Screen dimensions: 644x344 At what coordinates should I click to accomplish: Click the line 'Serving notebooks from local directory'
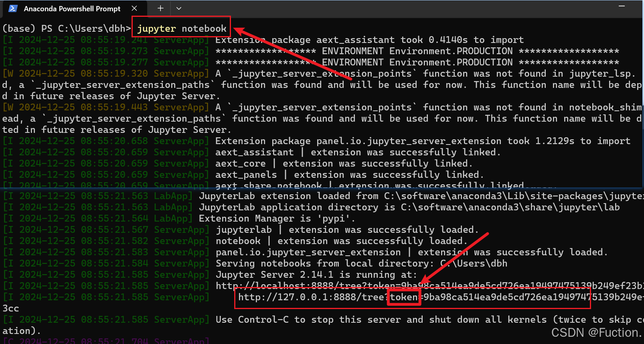[362, 263]
